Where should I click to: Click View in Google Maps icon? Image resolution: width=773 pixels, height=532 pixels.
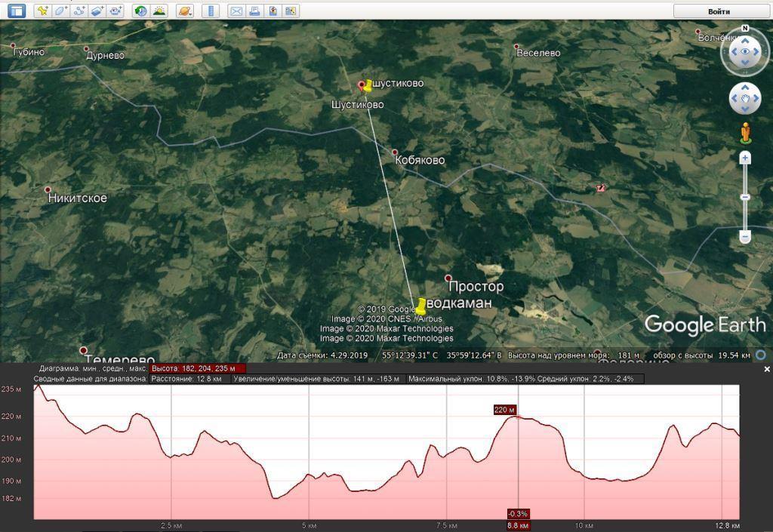click(x=291, y=11)
